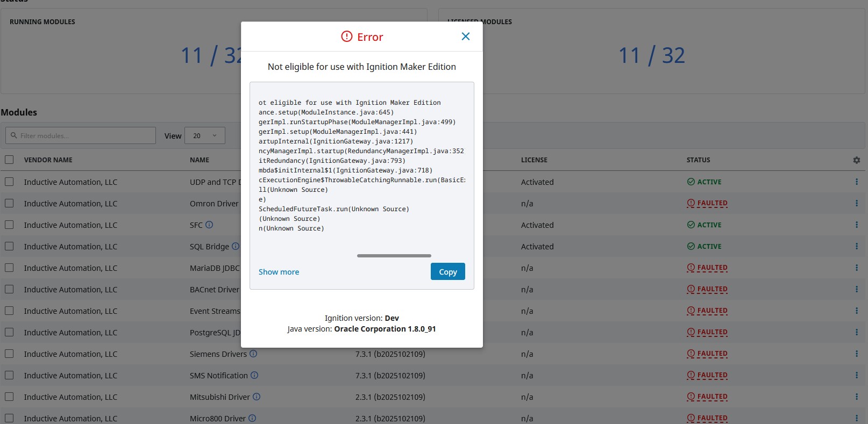Select the Mitsubishi Driver module checkbox

tap(9, 397)
